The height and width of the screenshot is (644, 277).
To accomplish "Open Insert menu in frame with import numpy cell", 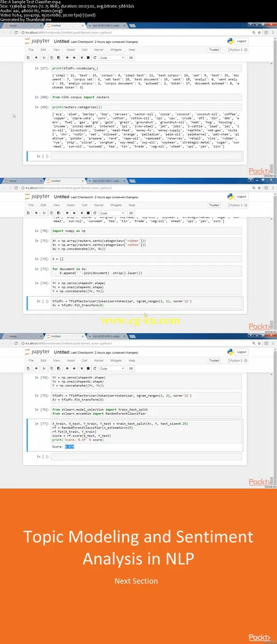I will click(71, 205).
